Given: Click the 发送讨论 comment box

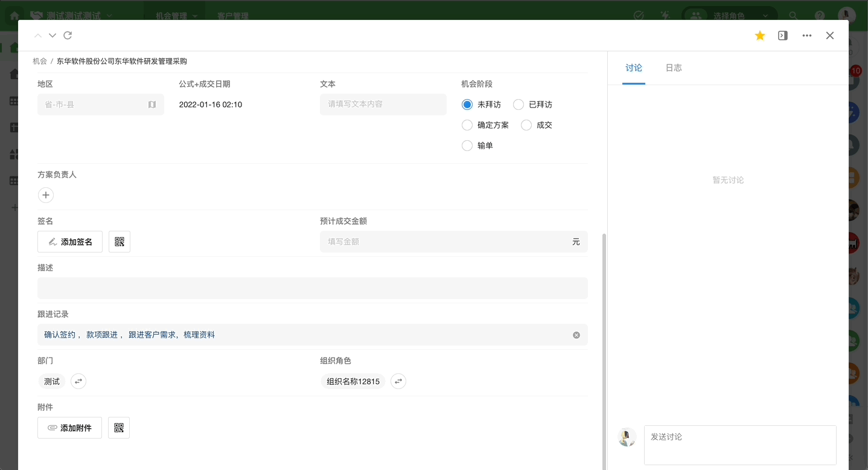Looking at the screenshot, I should pos(740,445).
